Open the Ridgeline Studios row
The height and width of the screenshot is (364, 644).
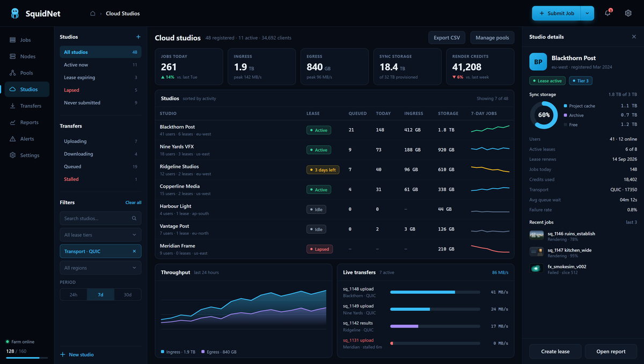(334, 169)
